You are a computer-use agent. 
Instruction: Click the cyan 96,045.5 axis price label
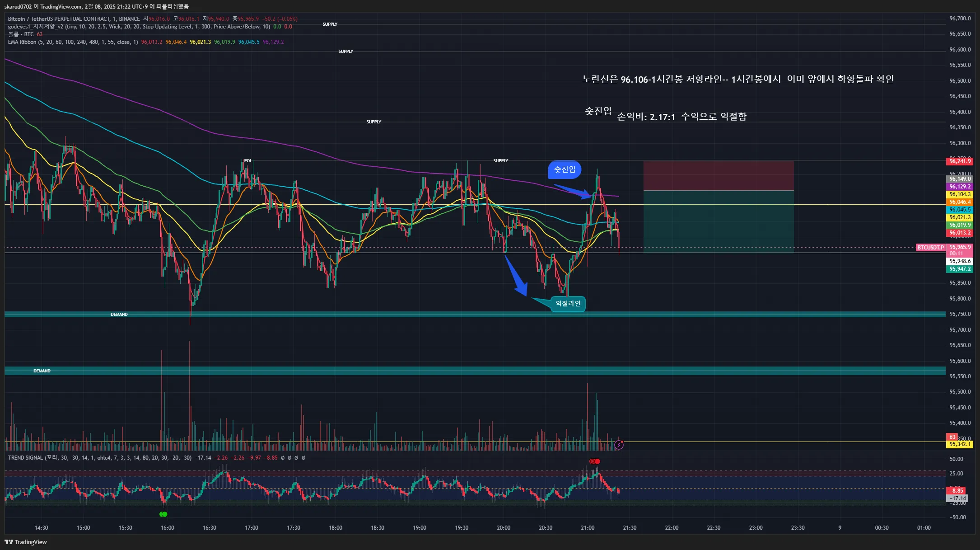click(x=960, y=210)
